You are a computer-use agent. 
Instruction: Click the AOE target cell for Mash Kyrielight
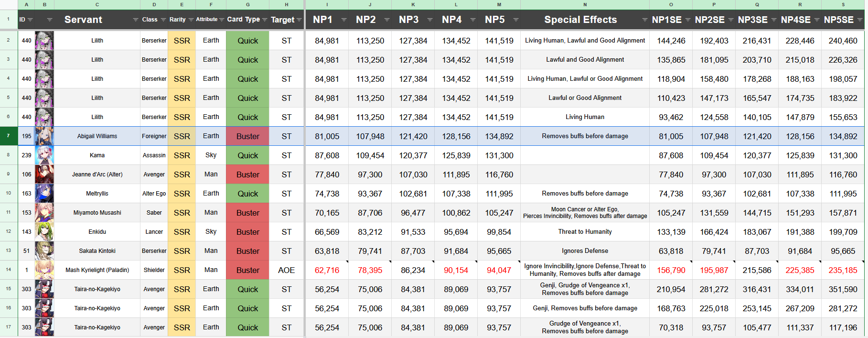coord(287,270)
